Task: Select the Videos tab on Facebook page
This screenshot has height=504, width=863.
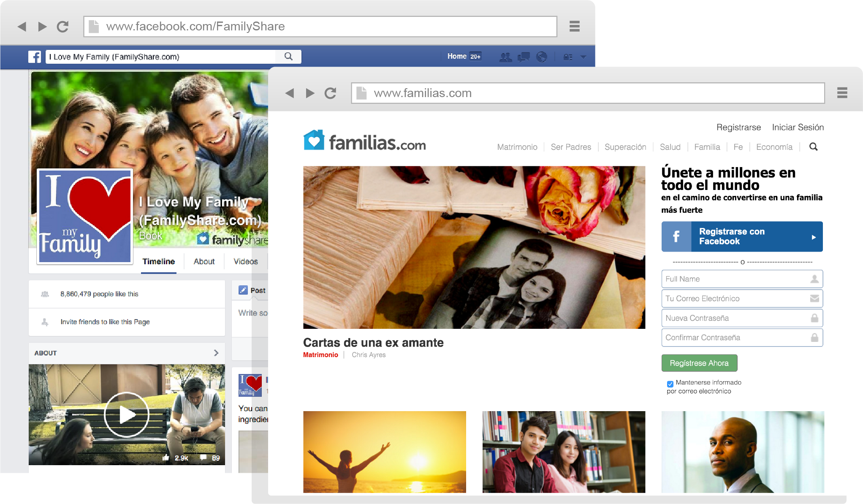Action: (x=246, y=261)
